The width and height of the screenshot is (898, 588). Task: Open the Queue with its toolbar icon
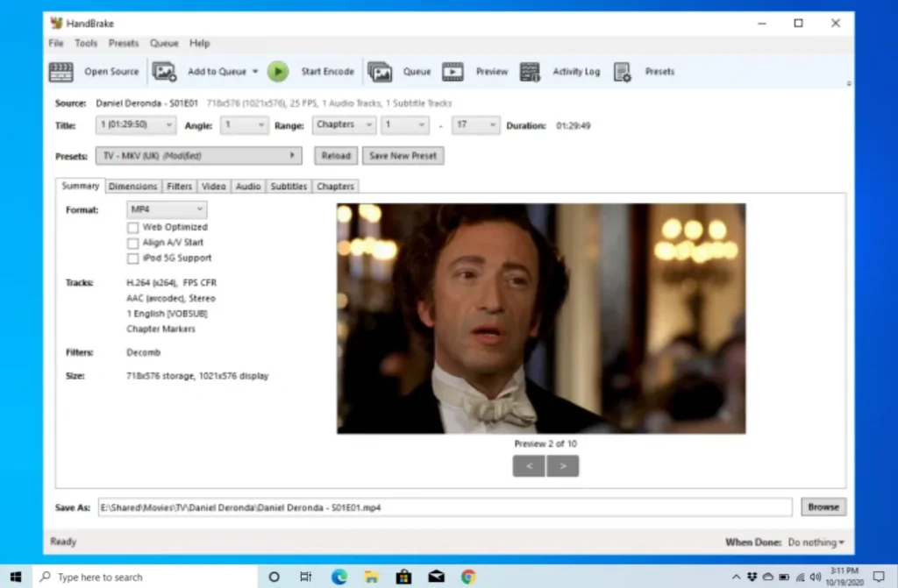381,71
